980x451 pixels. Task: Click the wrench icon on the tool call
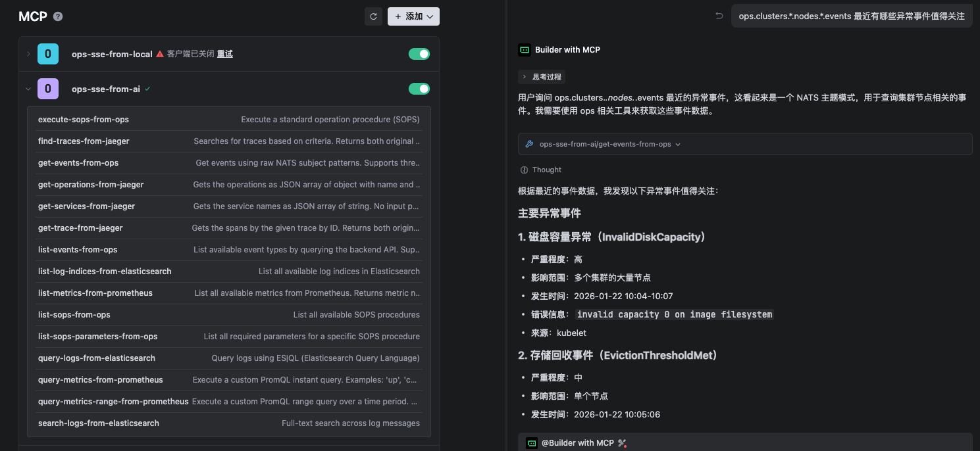pos(529,144)
